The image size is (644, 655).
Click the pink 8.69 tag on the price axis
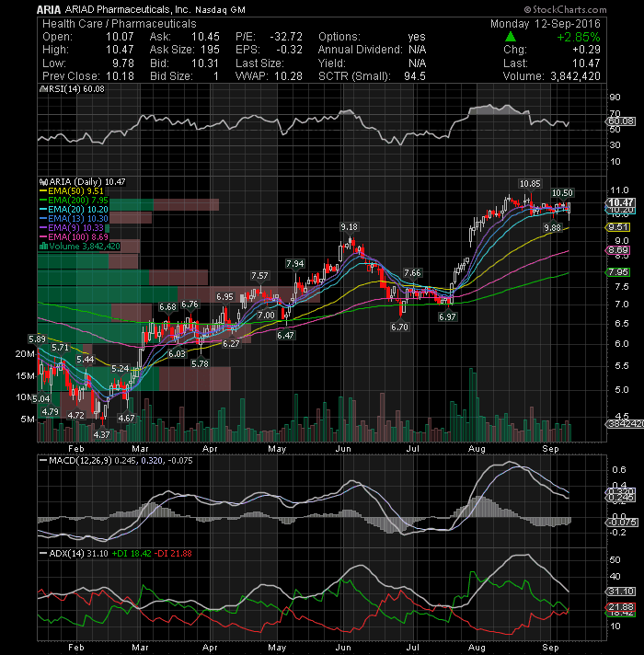pyautogui.click(x=618, y=250)
